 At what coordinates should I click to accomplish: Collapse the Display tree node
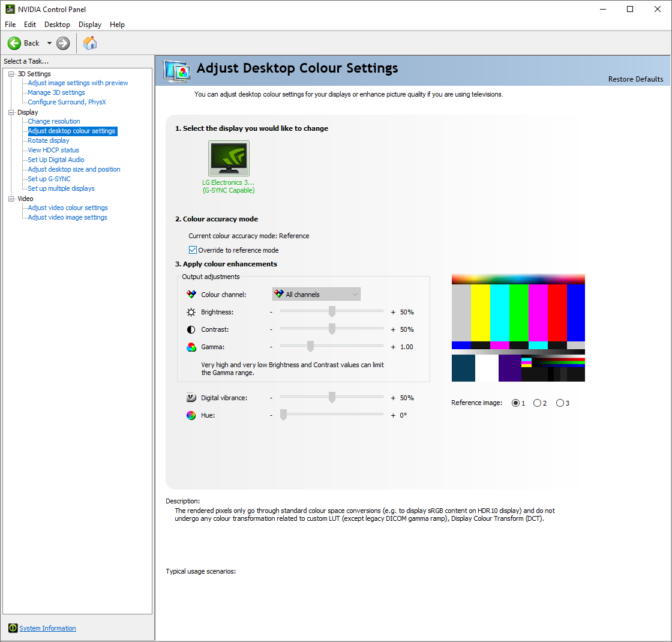pos(11,112)
